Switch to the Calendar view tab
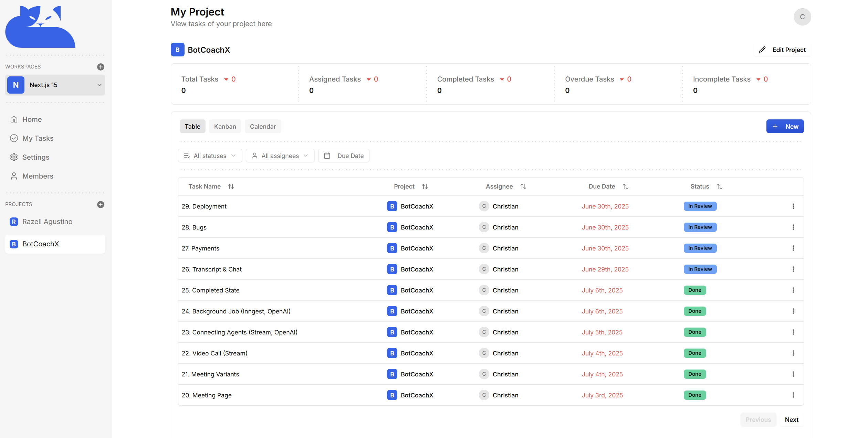Image resolution: width=868 pixels, height=438 pixels. tap(263, 126)
